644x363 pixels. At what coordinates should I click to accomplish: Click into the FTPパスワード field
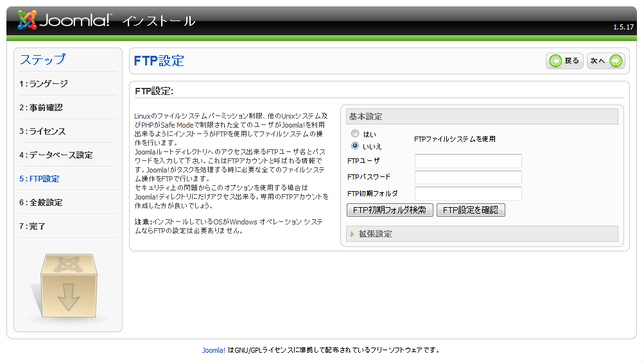468,177
